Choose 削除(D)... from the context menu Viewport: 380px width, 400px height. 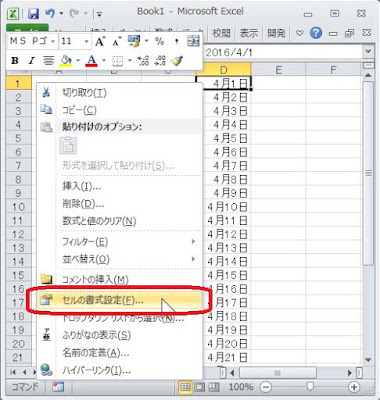click(x=119, y=203)
